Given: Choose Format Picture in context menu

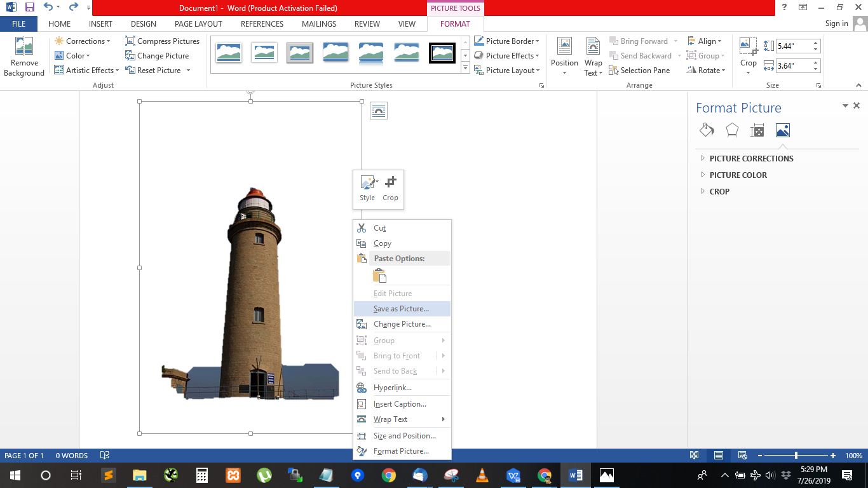Looking at the screenshot, I should point(402,451).
